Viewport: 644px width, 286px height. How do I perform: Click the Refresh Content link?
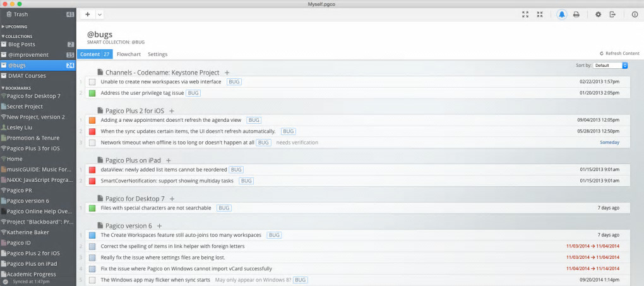point(619,54)
